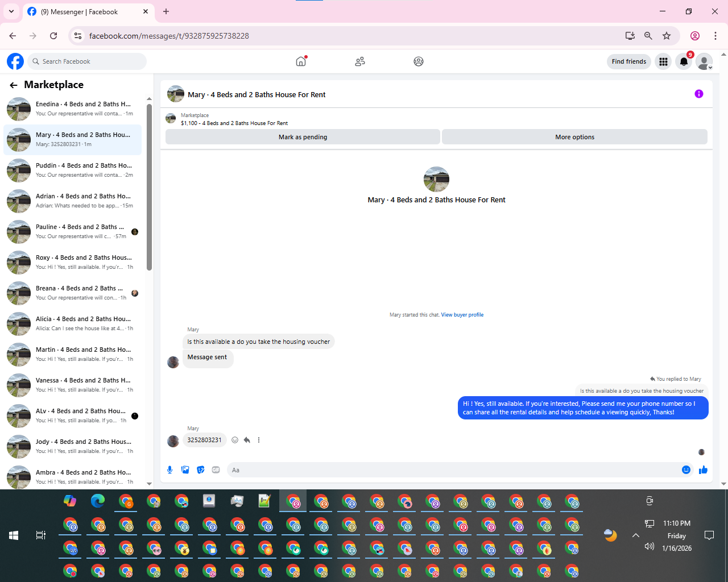Open conversation information purple icon
The width and height of the screenshot is (728, 582).
699,94
